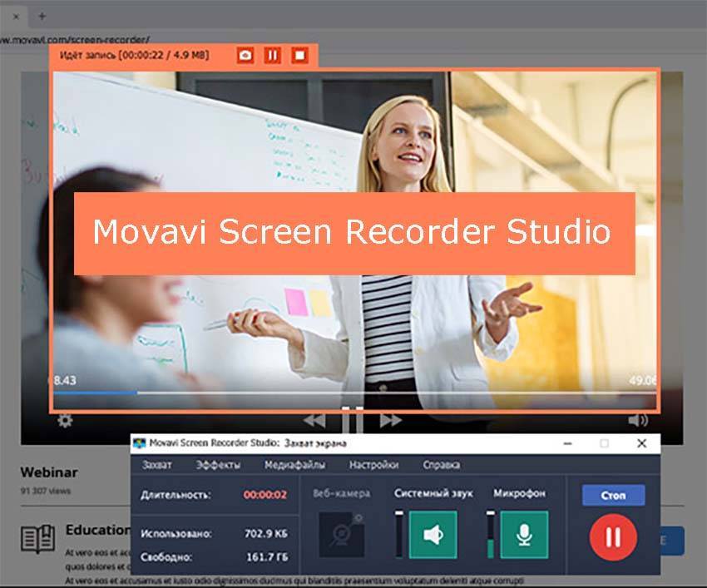Click the Веб-камера label
Screen dimensions: 707x588
point(342,493)
